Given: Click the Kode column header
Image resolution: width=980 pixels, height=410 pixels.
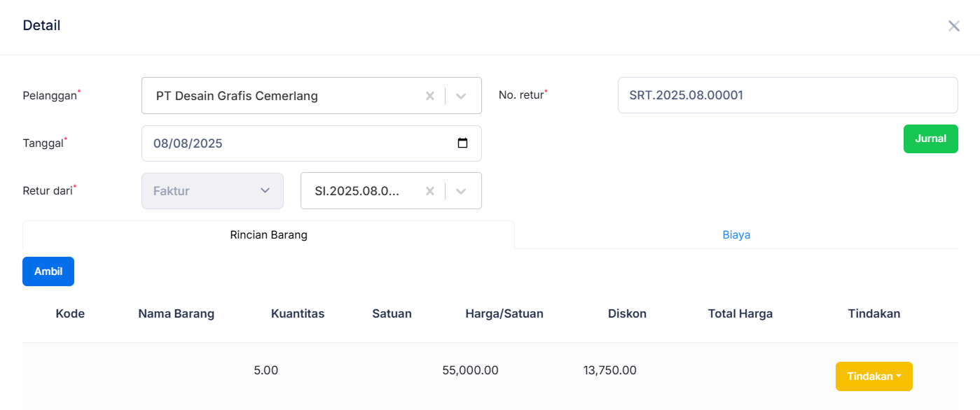Looking at the screenshot, I should point(70,313).
